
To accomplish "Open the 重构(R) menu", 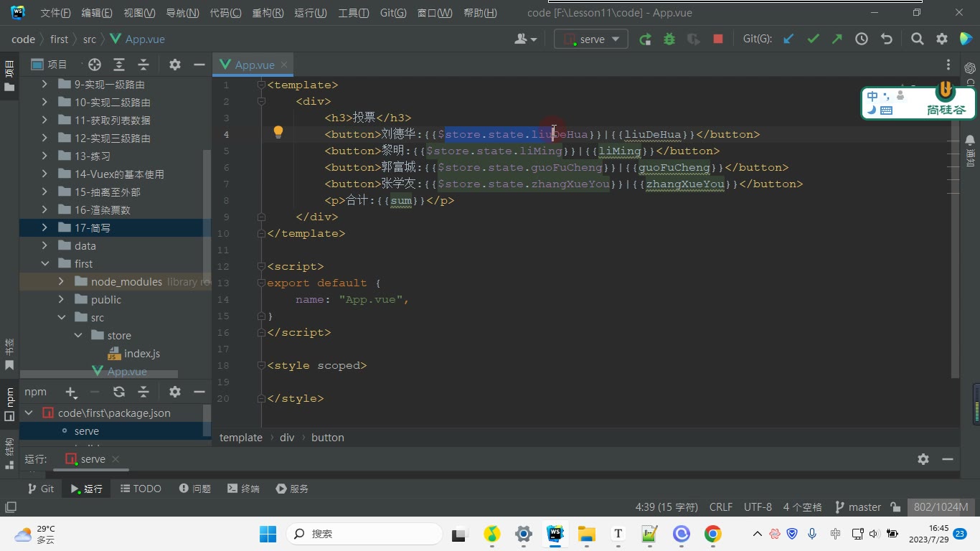I will click(268, 13).
